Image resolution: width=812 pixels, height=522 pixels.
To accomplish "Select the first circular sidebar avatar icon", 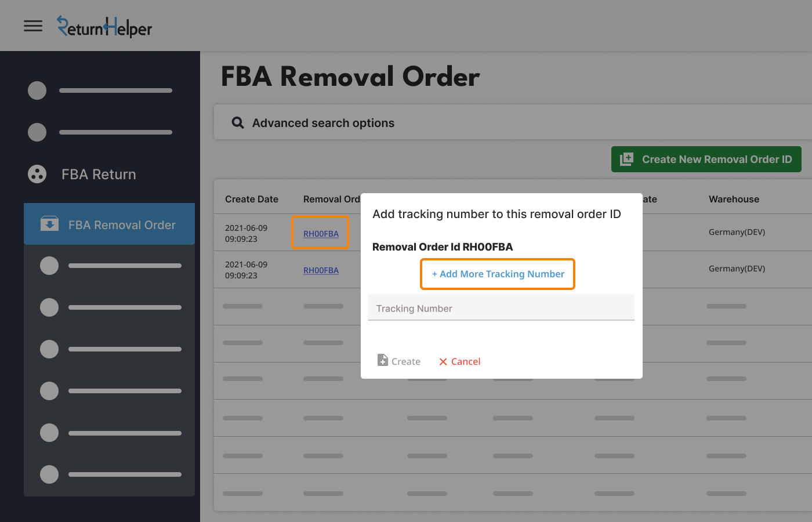I will pyautogui.click(x=37, y=90).
